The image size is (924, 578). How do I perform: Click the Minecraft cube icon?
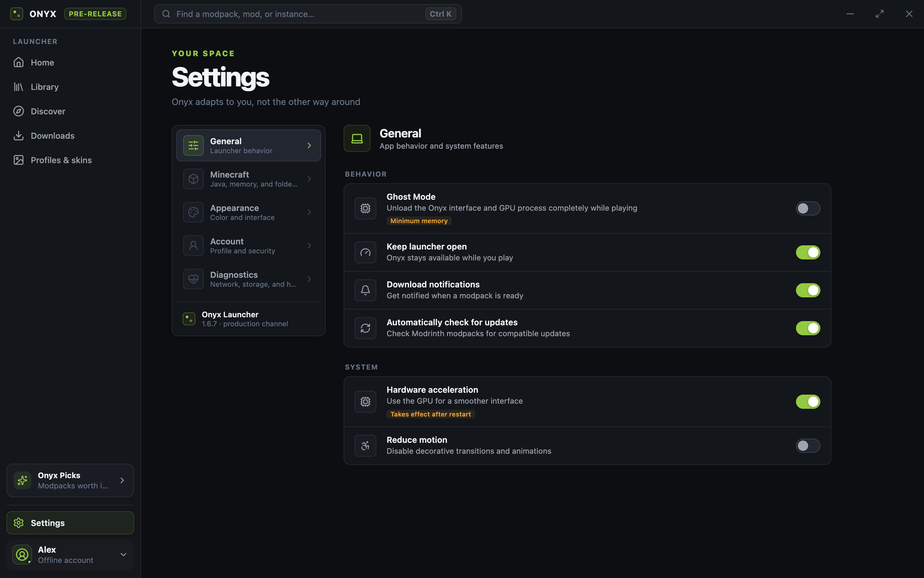(x=193, y=179)
